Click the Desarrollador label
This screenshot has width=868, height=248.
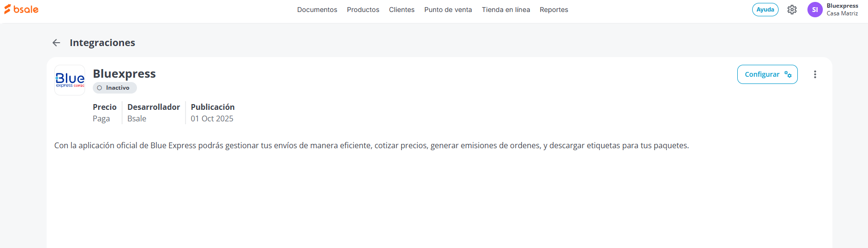(x=154, y=107)
